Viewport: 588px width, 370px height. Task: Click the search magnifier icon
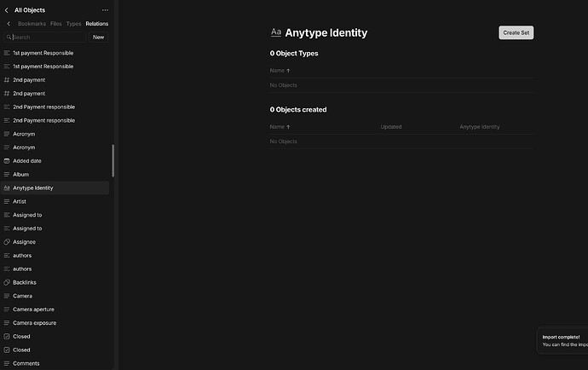(9, 38)
